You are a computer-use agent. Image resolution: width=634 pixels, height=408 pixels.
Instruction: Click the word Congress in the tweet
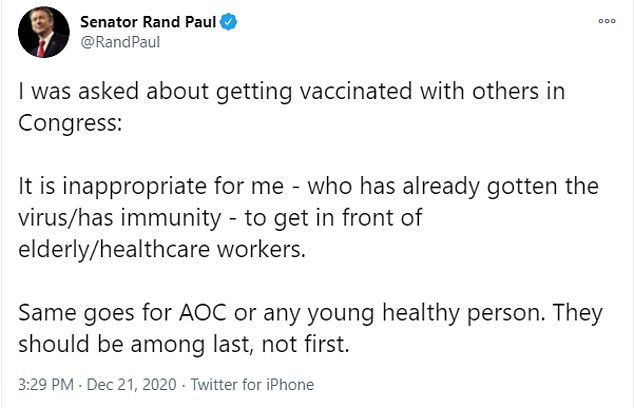click(67, 121)
